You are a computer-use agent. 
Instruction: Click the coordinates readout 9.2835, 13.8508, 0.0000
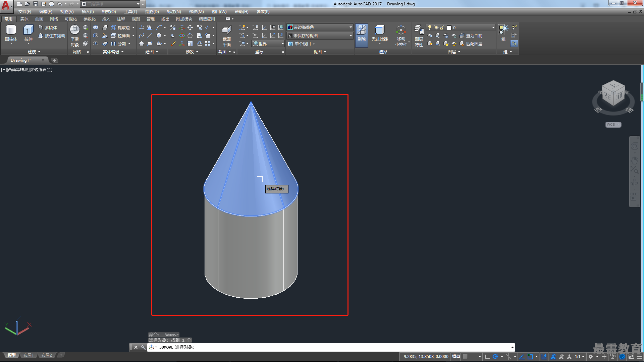(x=426, y=357)
